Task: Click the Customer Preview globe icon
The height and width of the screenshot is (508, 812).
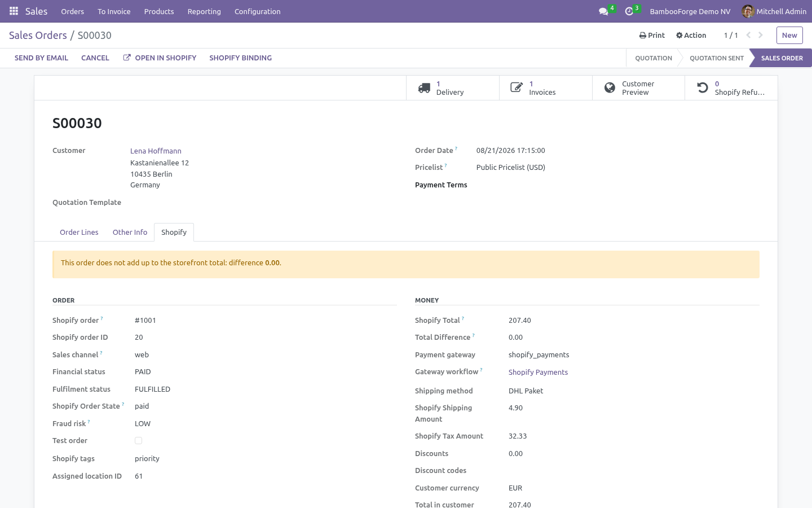Action: tap(610, 87)
